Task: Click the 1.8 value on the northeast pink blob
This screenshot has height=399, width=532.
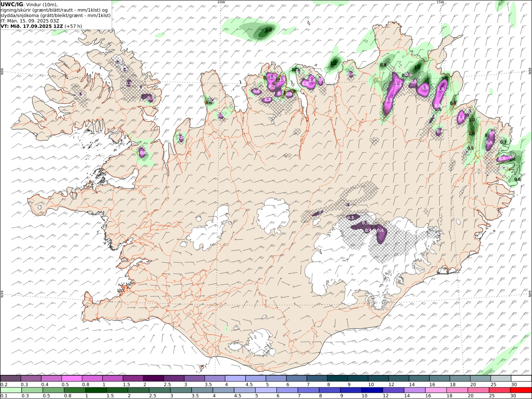Action: 441,89
